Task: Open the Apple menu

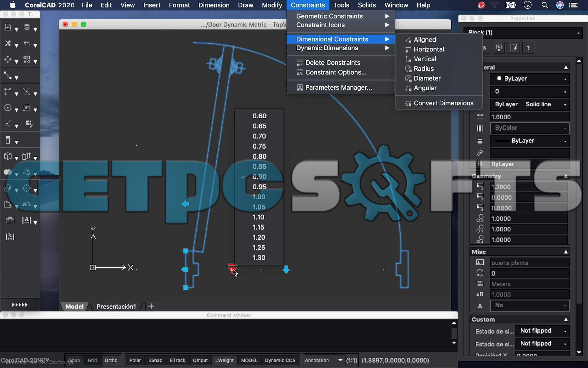Action: [12, 5]
